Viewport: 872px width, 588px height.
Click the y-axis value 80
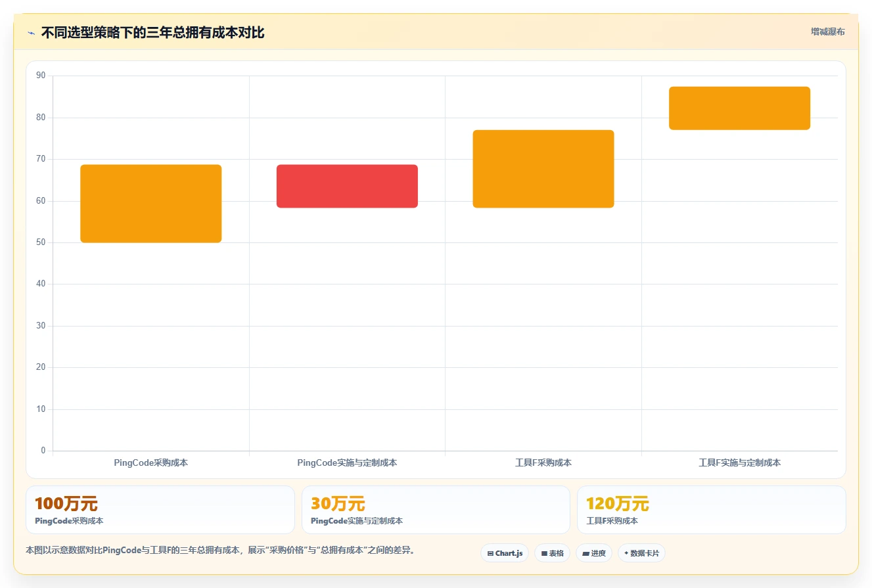(x=41, y=118)
